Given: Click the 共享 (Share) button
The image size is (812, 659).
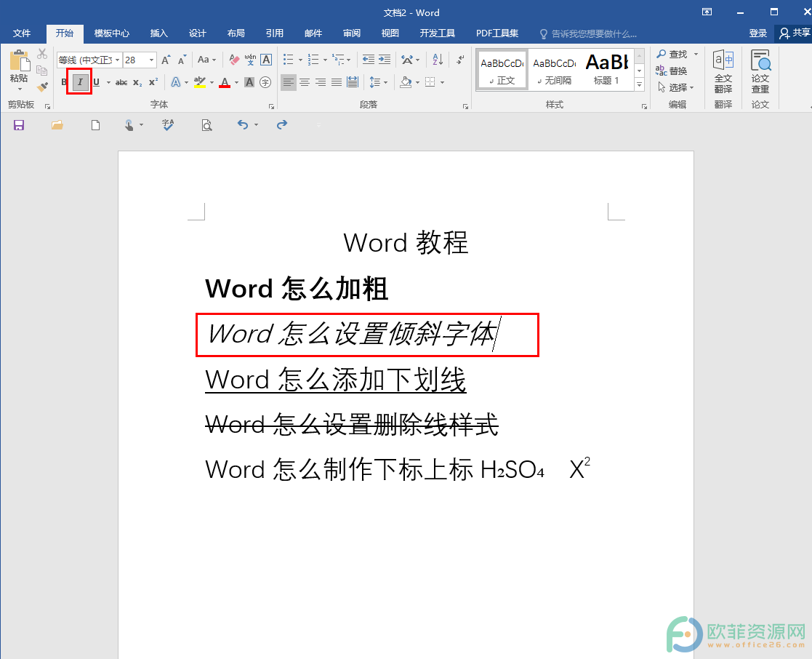Looking at the screenshot, I should coord(795,33).
